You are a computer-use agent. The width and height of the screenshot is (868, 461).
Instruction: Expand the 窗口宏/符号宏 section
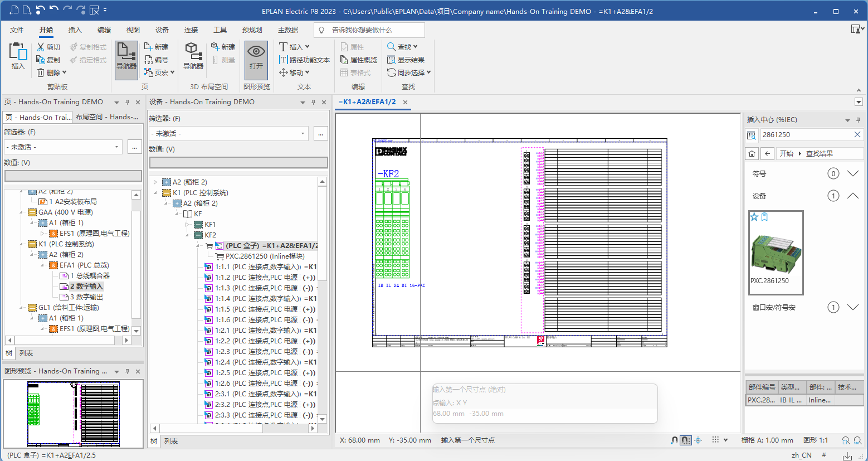click(x=853, y=307)
